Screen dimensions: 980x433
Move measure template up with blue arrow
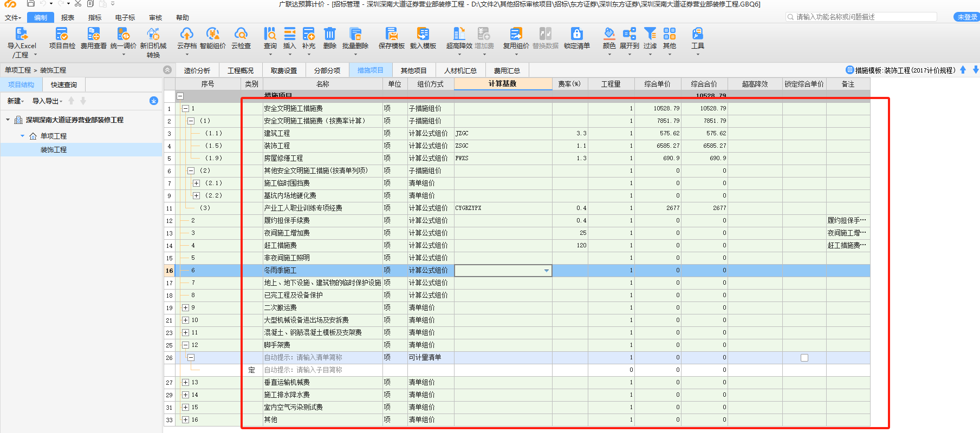963,70
